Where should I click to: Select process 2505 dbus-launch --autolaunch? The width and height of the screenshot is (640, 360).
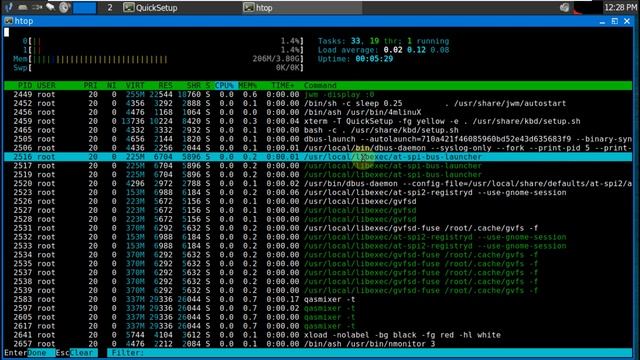[x=318, y=139]
